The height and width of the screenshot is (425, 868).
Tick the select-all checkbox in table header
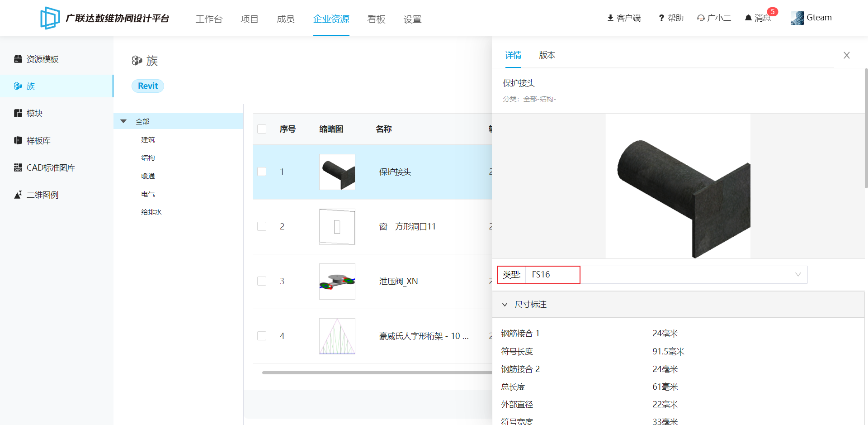pos(262,129)
